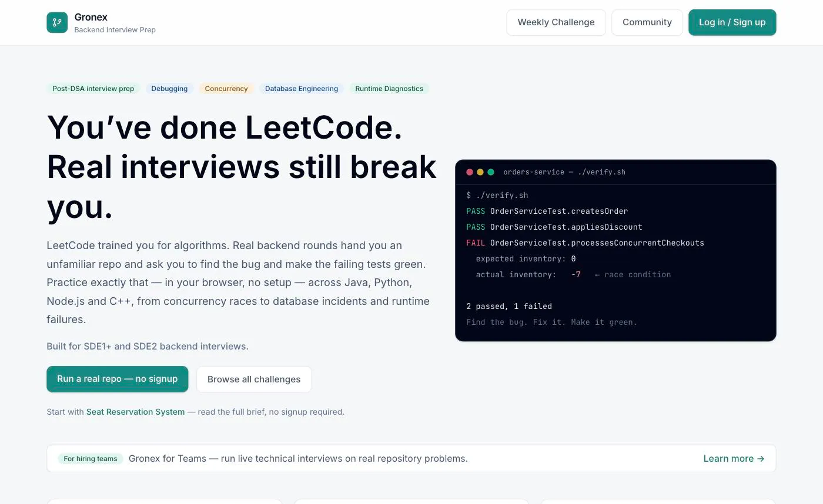
Task: Click the PASS OrderServiceTest.createsOrder line
Action: (547, 211)
